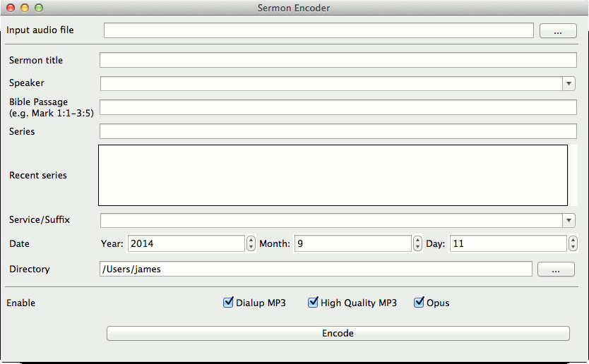Click the yellow minimize window button

pyautogui.click(x=25, y=8)
